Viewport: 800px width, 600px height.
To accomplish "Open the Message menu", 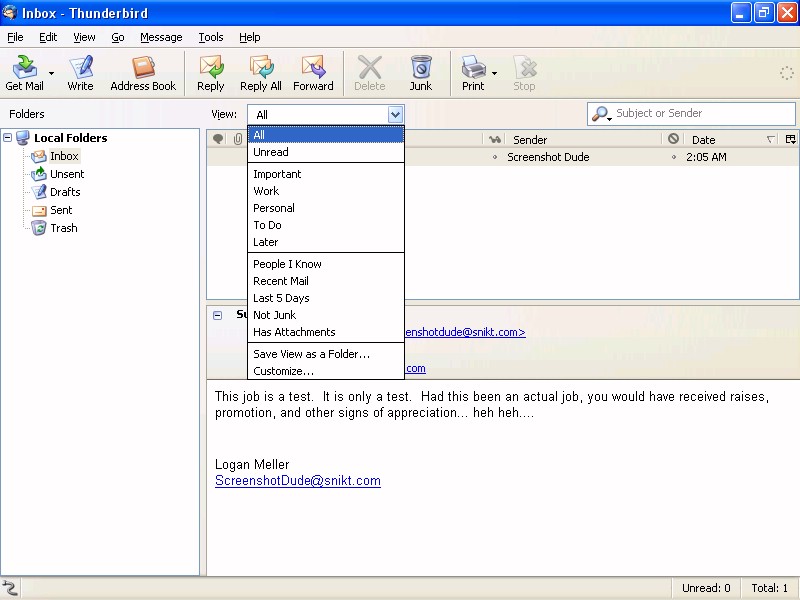I will (161, 37).
